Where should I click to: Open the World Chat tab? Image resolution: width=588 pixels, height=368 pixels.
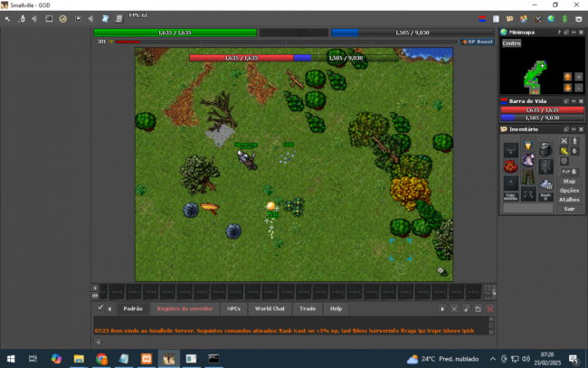270,309
